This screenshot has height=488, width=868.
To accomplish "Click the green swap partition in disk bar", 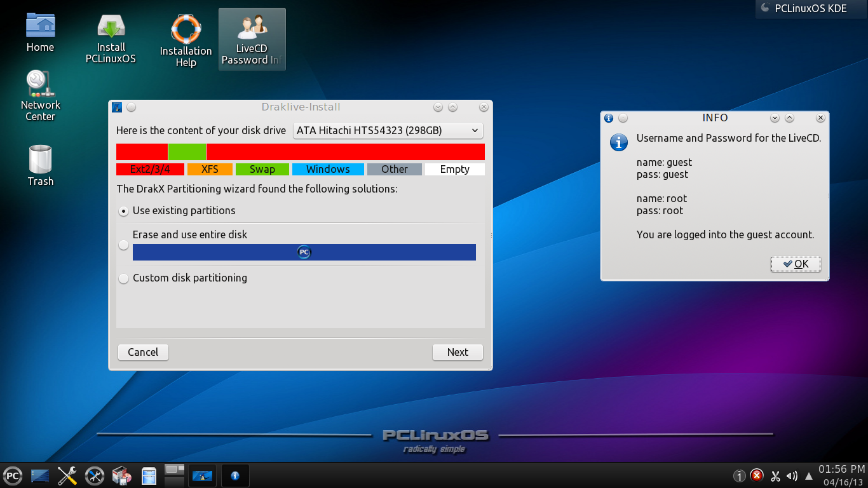I will 187,152.
